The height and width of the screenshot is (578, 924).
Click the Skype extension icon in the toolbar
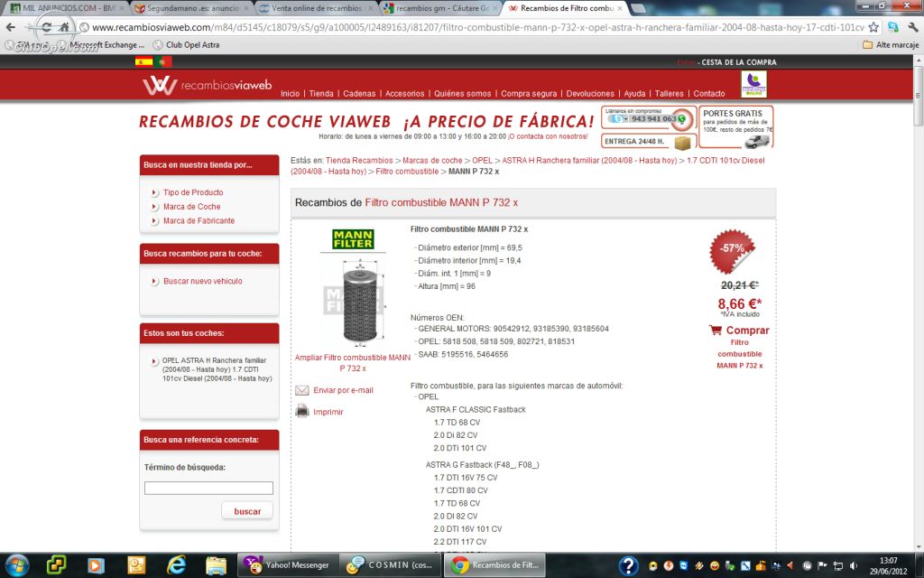point(893,27)
